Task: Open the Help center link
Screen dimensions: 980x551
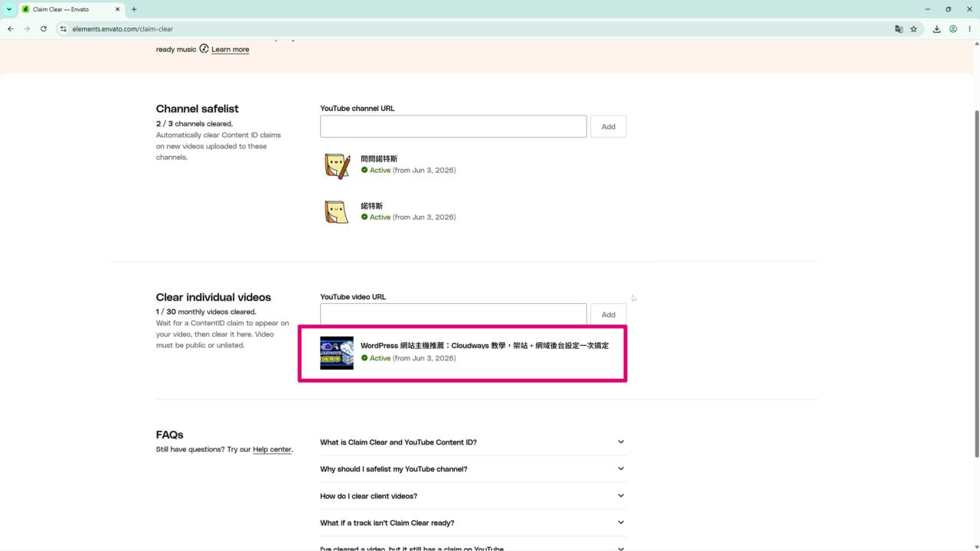Action: tap(273, 449)
